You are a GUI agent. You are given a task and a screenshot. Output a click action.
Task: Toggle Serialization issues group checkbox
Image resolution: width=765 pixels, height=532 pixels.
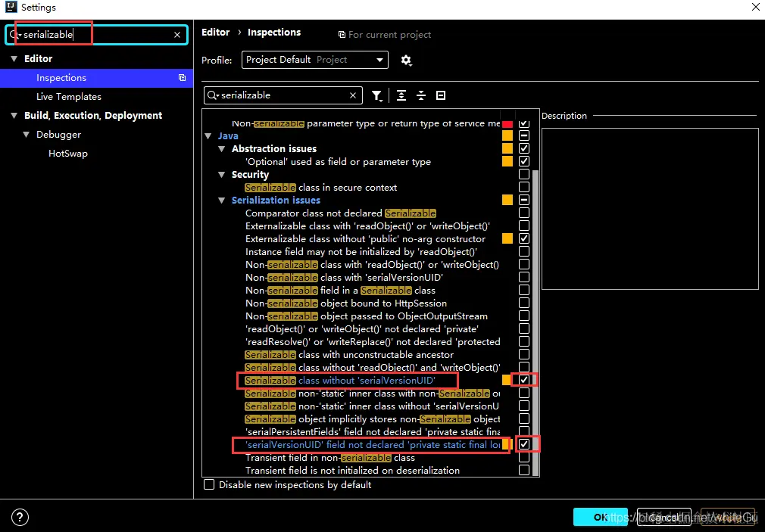(524, 200)
